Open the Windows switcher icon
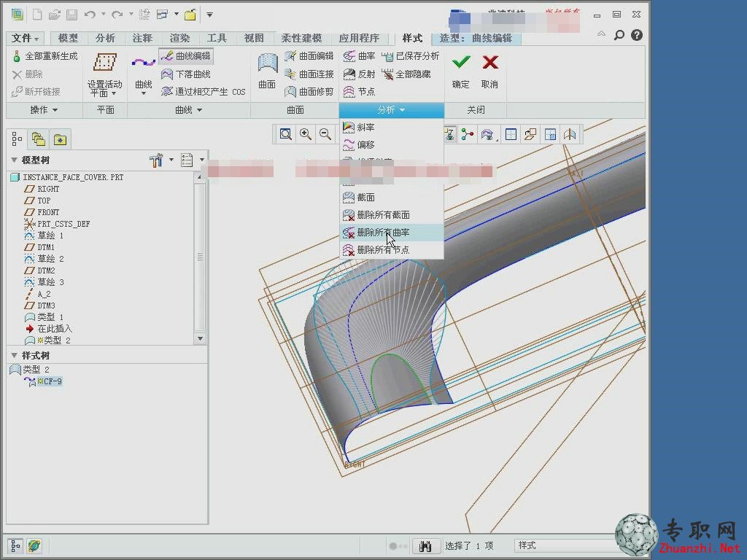The width and height of the screenshot is (747, 560). pyautogui.click(x=163, y=15)
